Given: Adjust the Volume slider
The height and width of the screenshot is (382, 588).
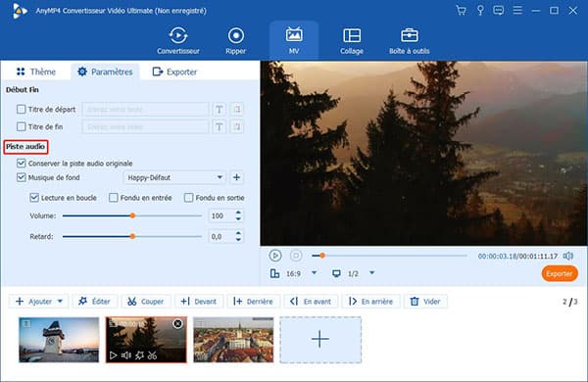Looking at the screenshot, I should pyautogui.click(x=132, y=215).
